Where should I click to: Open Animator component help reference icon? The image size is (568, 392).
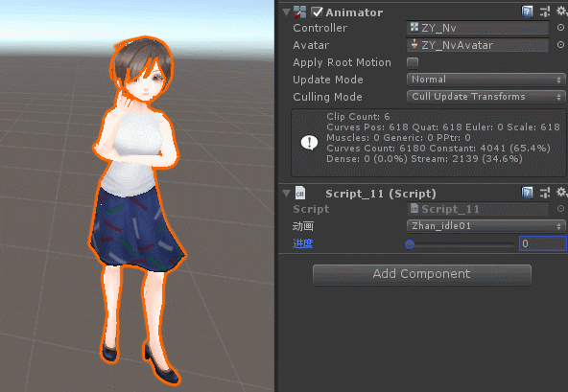coord(527,12)
